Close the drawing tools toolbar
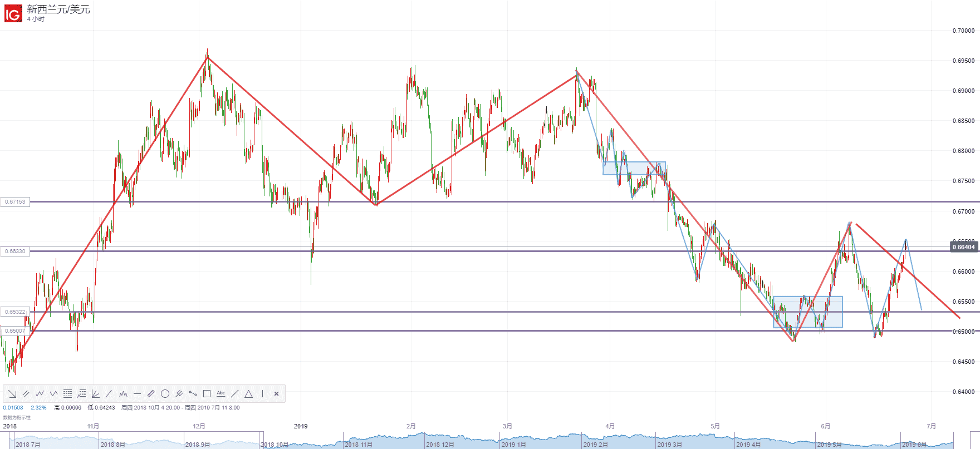 pyautogui.click(x=276, y=394)
